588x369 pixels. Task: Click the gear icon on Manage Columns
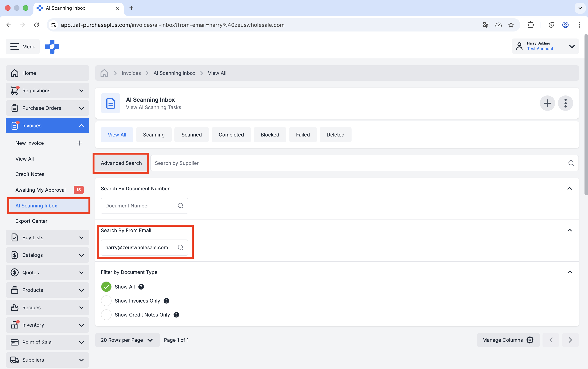point(530,340)
